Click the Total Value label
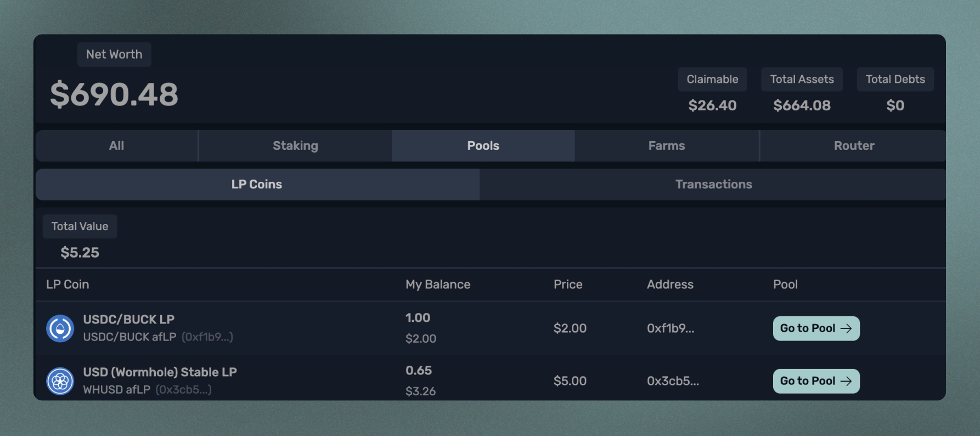Image resolution: width=980 pixels, height=436 pixels. [x=80, y=226]
